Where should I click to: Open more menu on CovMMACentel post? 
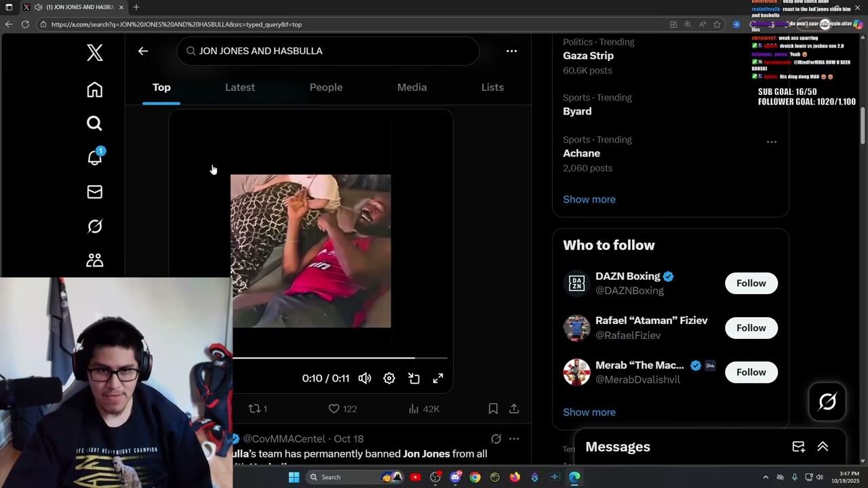(x=514, y=439)
